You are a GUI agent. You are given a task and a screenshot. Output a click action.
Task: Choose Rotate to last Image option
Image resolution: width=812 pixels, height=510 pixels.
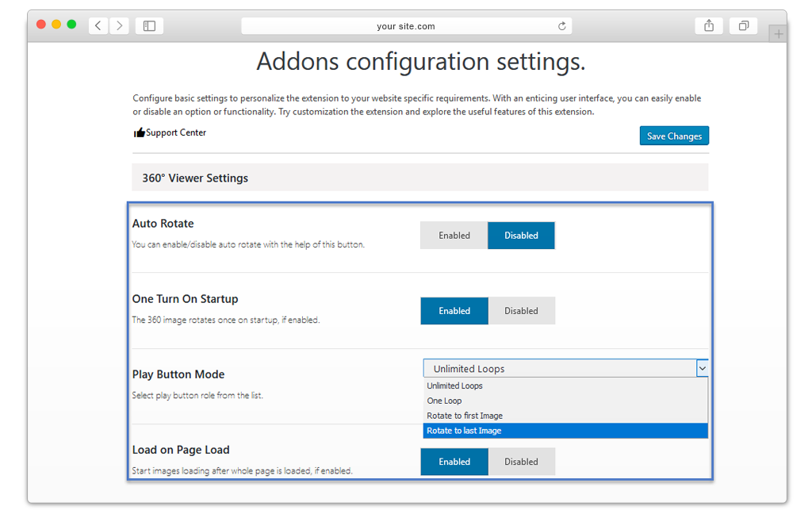565,431
